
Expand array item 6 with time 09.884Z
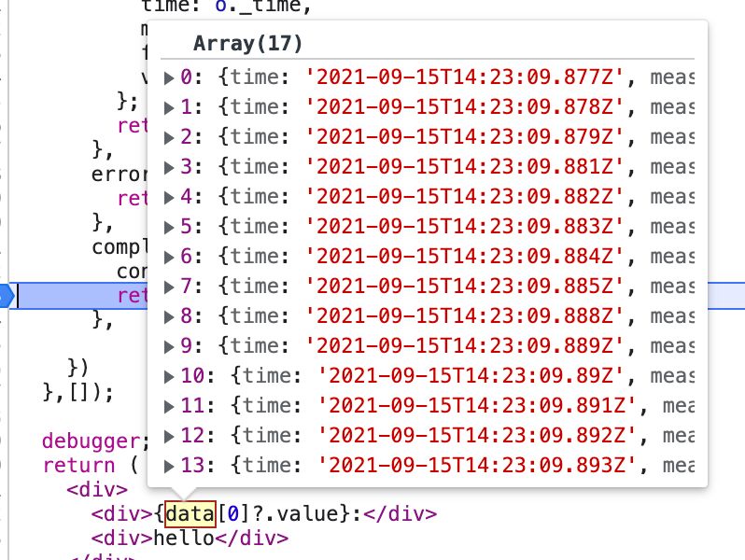pos(169,257)
